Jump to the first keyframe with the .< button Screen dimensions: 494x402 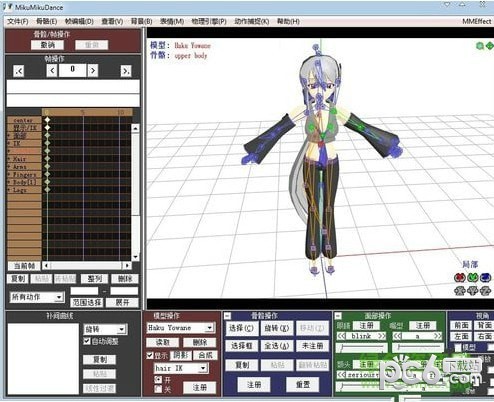click(x=19, y=71)
